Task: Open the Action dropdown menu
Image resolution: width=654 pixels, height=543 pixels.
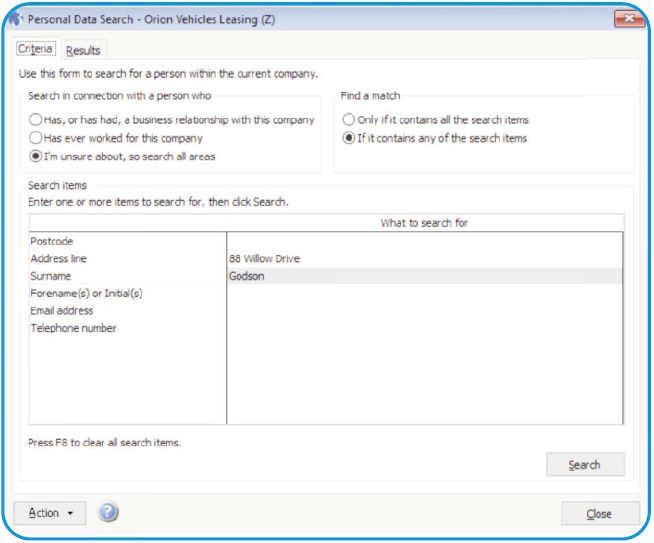Action: pos(50,513)
